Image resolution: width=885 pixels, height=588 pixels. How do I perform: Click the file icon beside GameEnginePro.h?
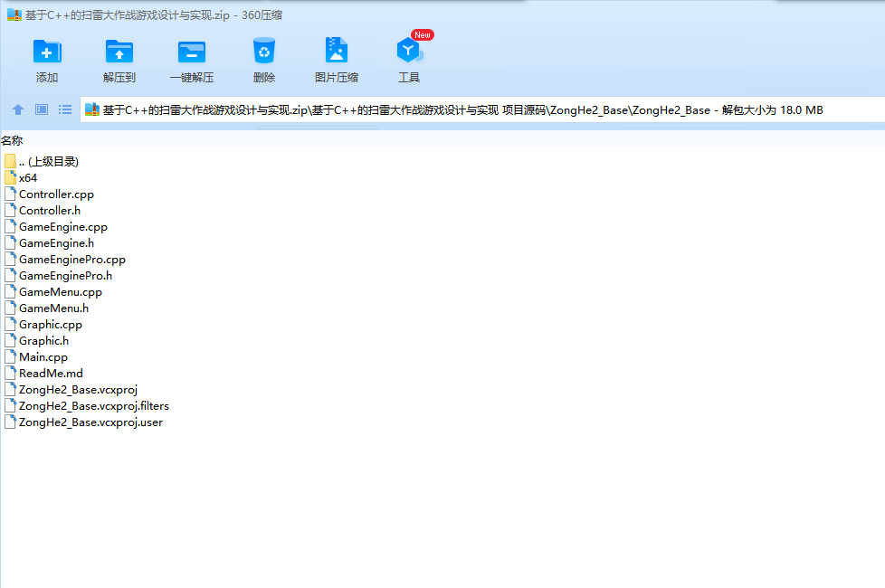pyautogui.click(x=10, y=275)
